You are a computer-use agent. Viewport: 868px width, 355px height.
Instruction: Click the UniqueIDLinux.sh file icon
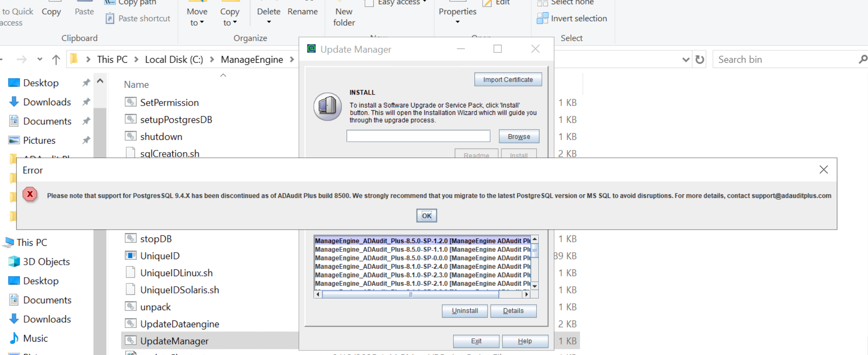[x=130, y=273]
